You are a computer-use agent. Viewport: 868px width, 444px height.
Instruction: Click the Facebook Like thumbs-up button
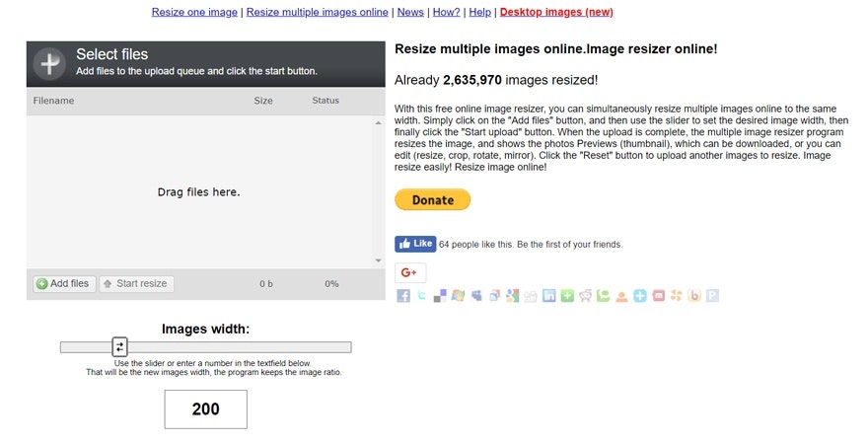[415, 244]
